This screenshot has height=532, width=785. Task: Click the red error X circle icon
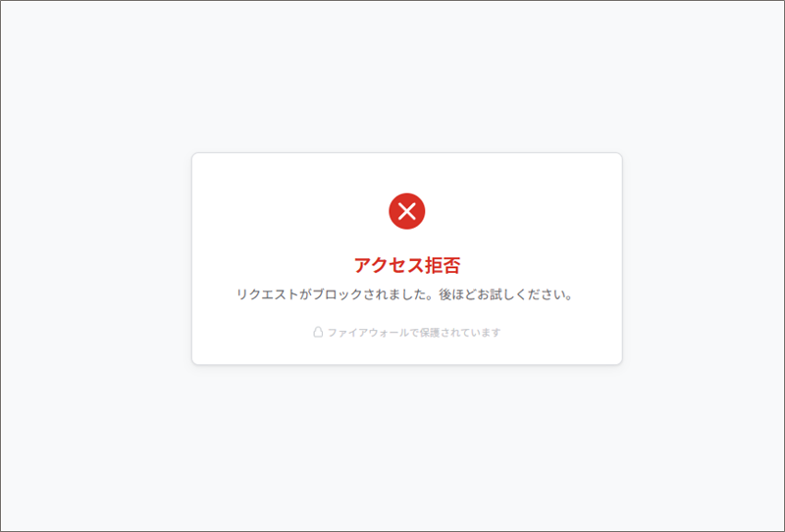pyautogui.click(x=406, y=211)
